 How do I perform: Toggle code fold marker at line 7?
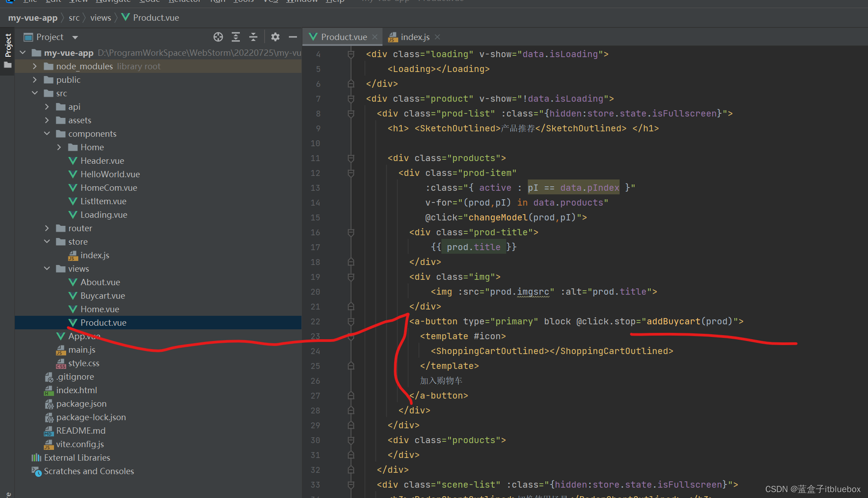point(351,99)
